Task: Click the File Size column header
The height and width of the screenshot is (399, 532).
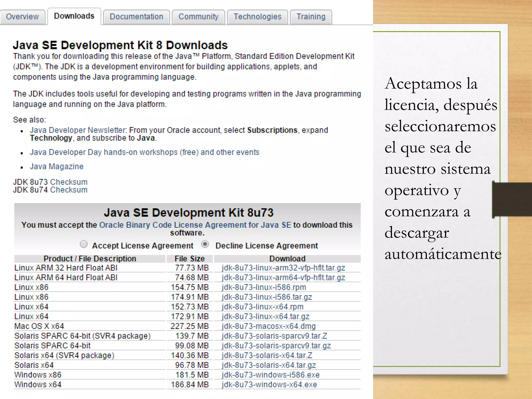Action: [190, 259]
